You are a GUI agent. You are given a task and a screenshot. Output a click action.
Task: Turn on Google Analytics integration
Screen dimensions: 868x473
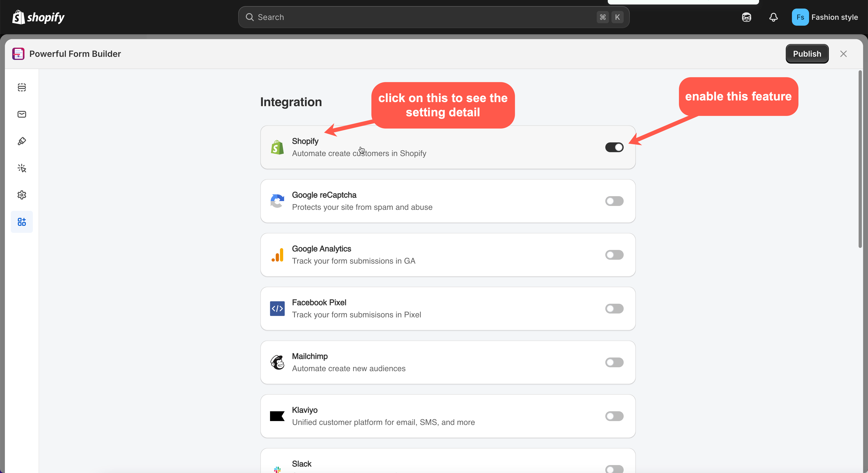(x=614, y=255)
